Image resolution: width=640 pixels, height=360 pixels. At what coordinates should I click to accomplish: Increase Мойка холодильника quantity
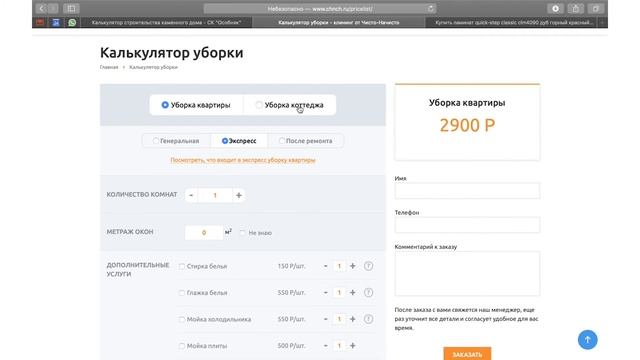coord(353,319)
